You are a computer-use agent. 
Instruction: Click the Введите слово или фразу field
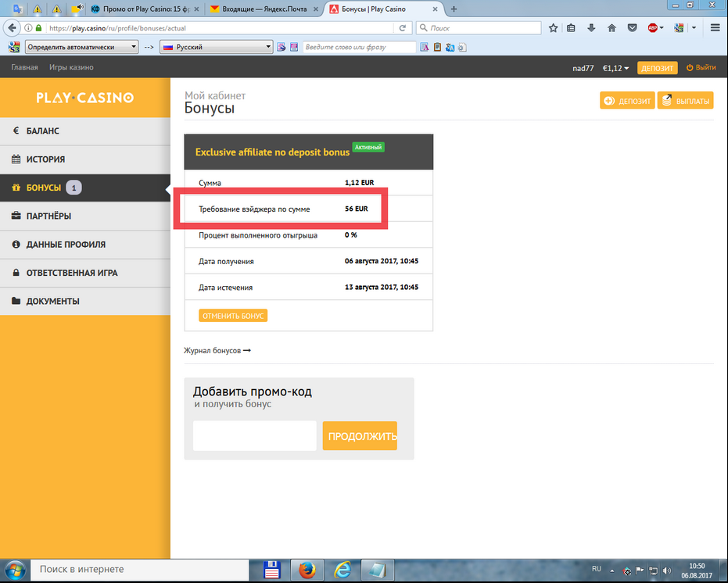tap(360, 47)
